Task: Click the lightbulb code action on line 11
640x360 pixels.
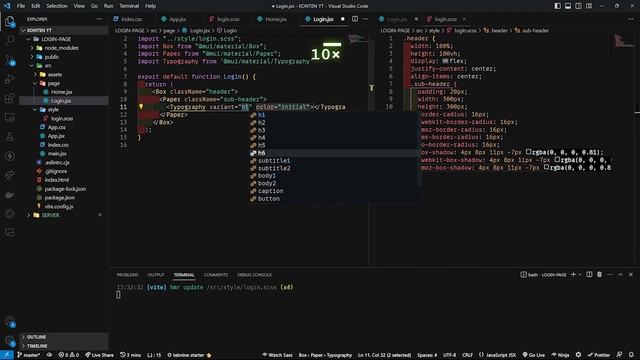Action: tap(141, 107)
